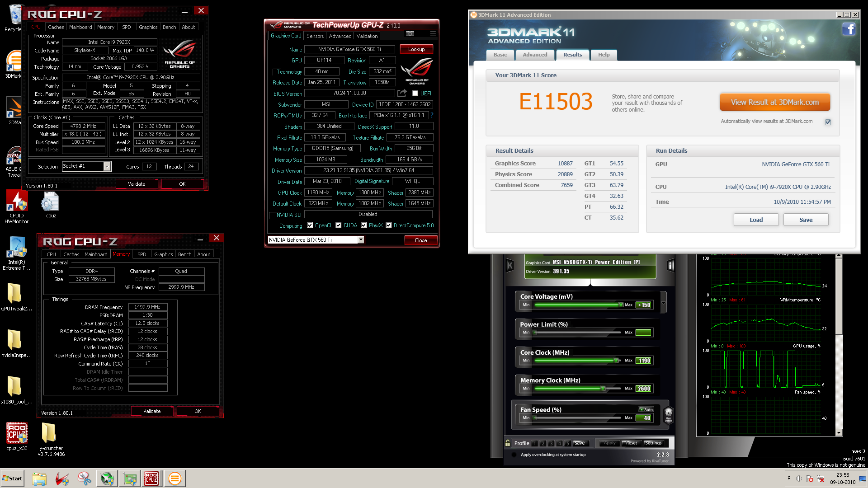868x488 pixels.
Task: Open the cpuz_x32 ROG desktop icon
Action: pyautogui.click(x=17, y=436)
